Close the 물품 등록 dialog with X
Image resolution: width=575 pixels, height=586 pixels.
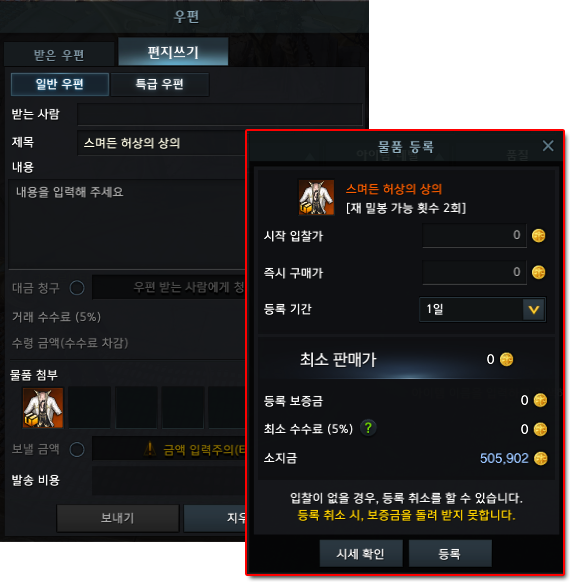click(548, 146)
